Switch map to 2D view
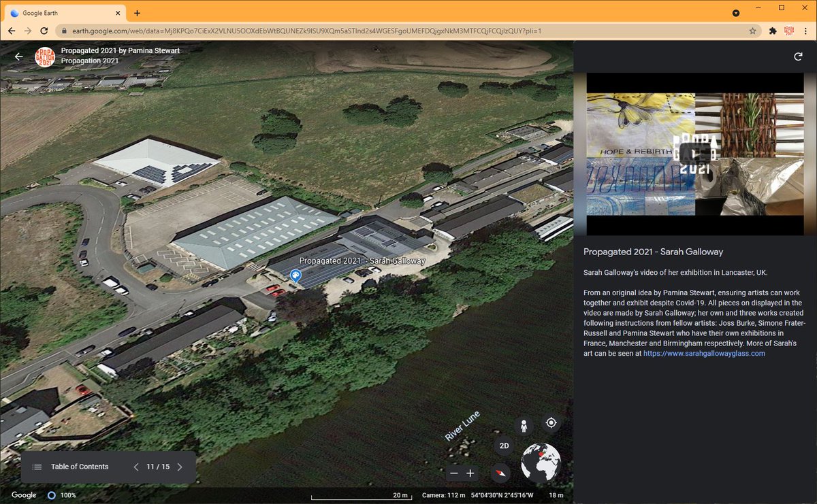Viewport: 817px width, 504px height. point(503,446)
